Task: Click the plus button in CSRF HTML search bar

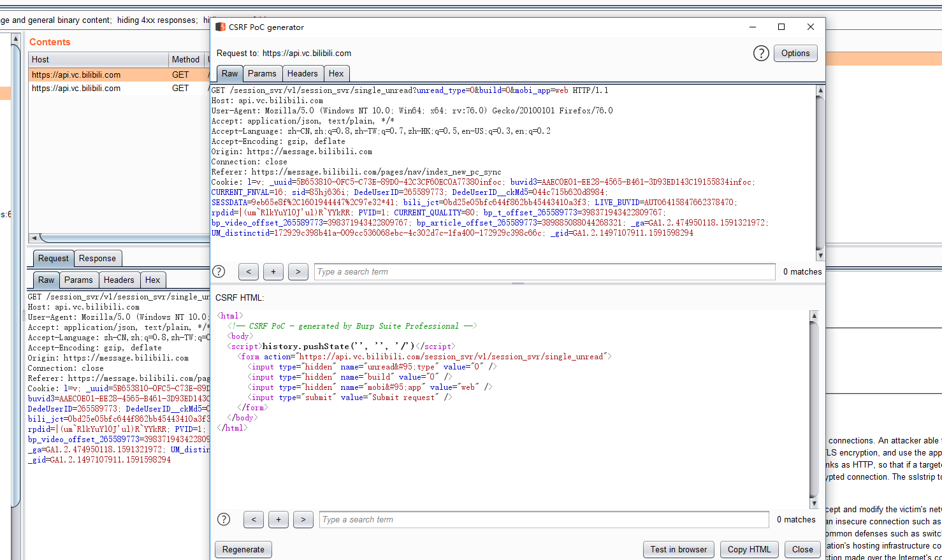Action: click(x=279, y=520)
